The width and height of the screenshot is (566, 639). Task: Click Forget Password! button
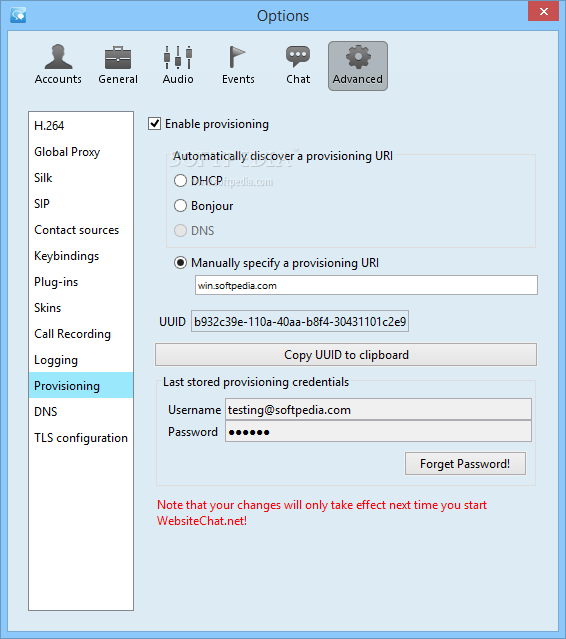pyautogui.click(x=465, y=464)
